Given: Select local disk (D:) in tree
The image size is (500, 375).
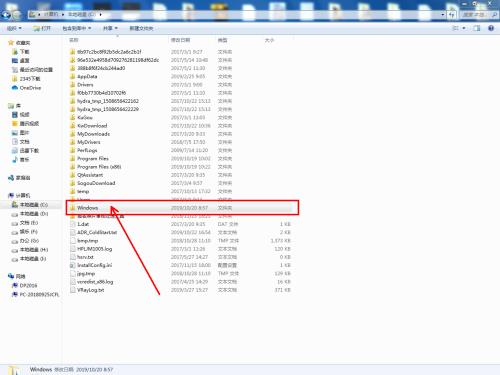Looking at the screenshot, I should (x=30, y=214).
